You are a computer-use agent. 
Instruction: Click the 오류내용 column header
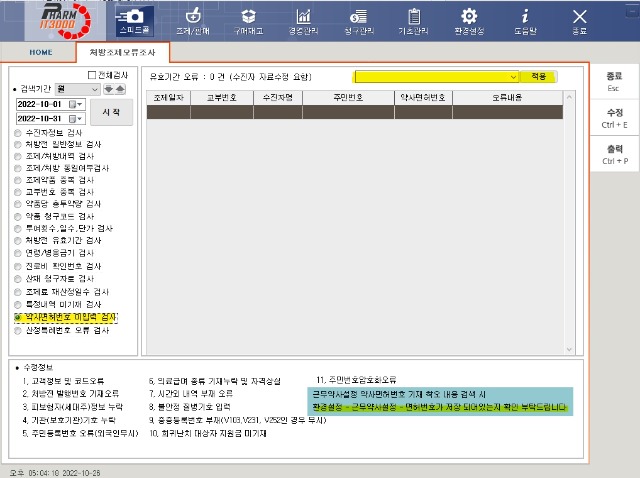(507, 98)
